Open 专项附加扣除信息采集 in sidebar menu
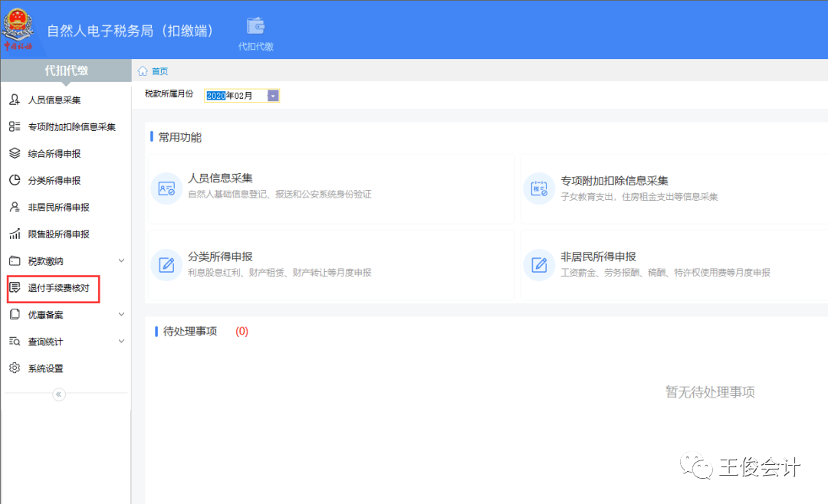The height and width of the screenshot is (504, 828). 72,126
